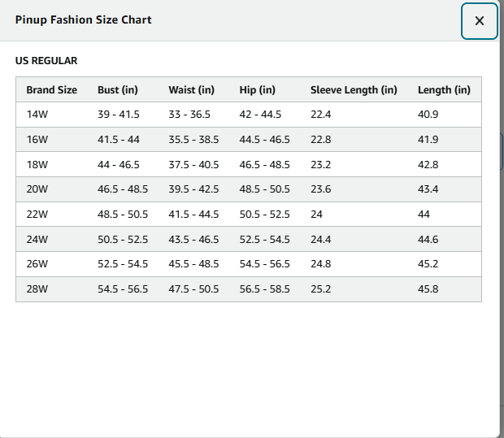
Task: Click hip value 42 - 44.5
Action: pos(260,115)
